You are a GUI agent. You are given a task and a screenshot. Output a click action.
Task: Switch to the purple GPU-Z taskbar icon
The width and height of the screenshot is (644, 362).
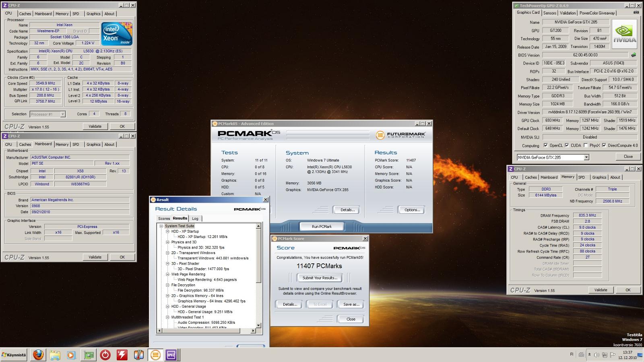point(171,355)
